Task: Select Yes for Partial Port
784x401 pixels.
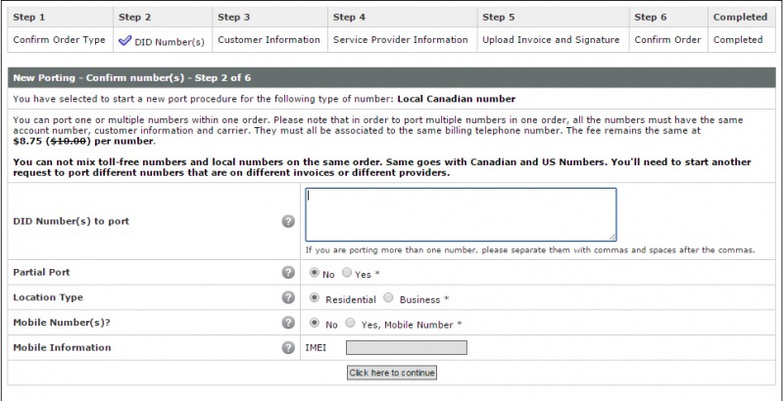Action: [x=346, y=272]
